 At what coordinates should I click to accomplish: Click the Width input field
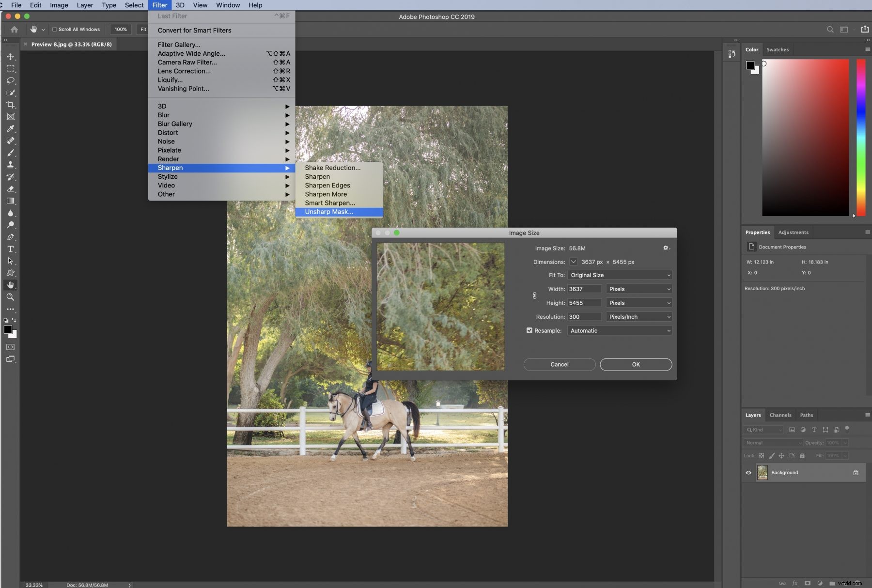click(584, 289)
